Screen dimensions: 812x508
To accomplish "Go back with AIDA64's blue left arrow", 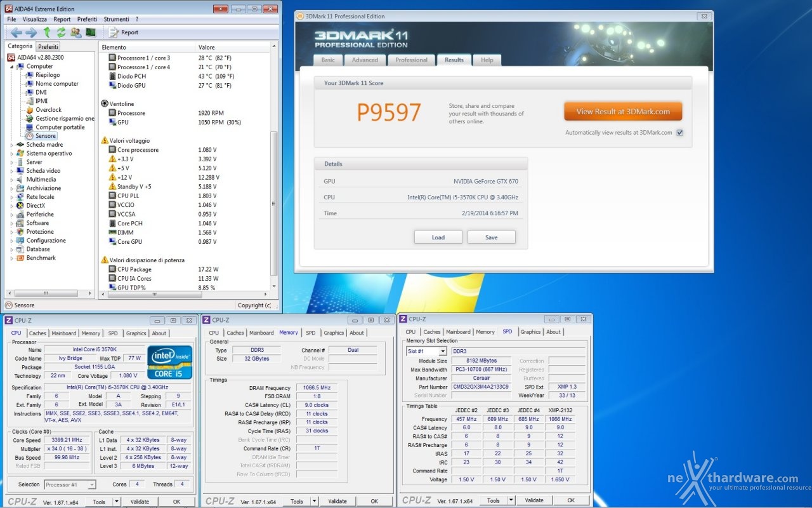I will tap(16, 32).
